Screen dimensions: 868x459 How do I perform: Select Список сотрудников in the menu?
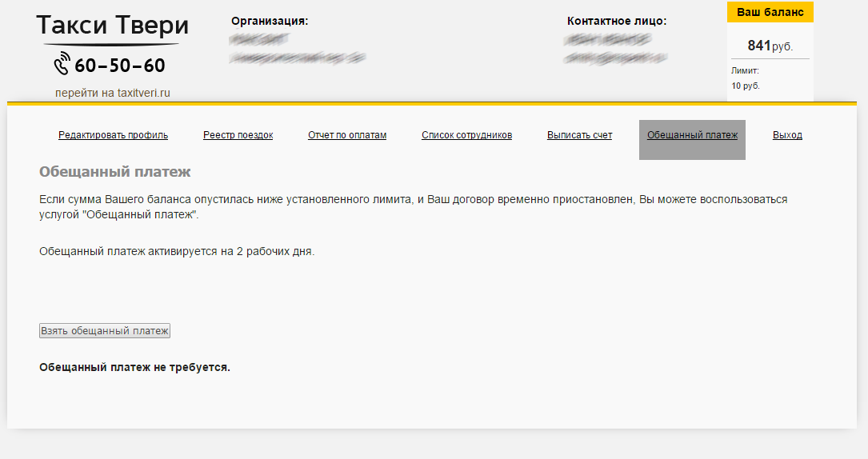point(466,135)
